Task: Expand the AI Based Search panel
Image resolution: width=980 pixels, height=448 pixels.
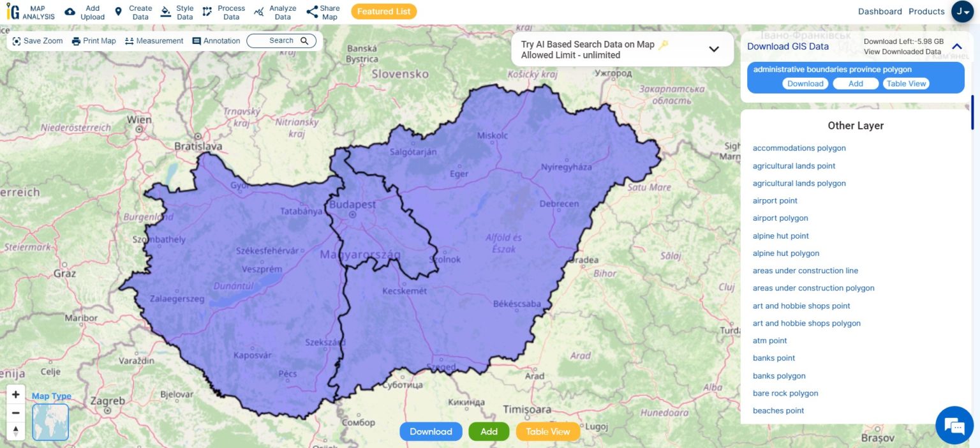Action: coord(713,49)
